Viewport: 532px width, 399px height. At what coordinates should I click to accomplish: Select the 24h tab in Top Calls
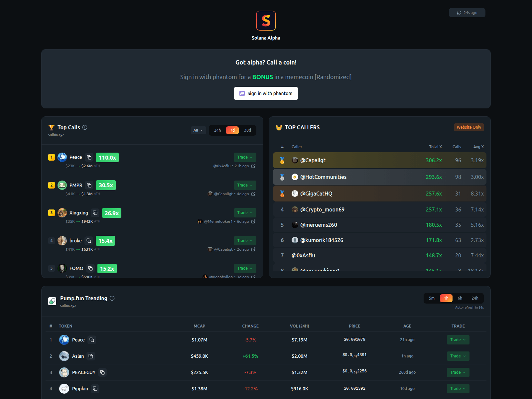coord(217,130)
